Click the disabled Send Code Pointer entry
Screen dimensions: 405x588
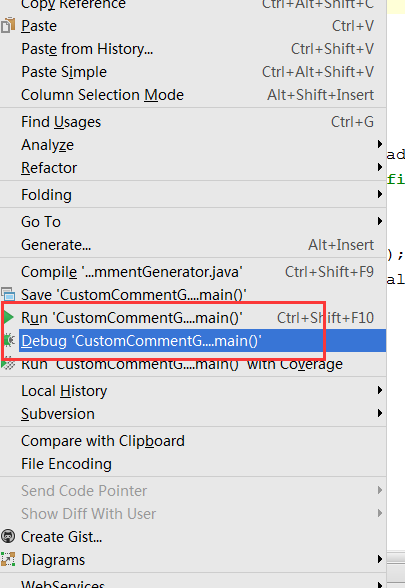(193, 491)
